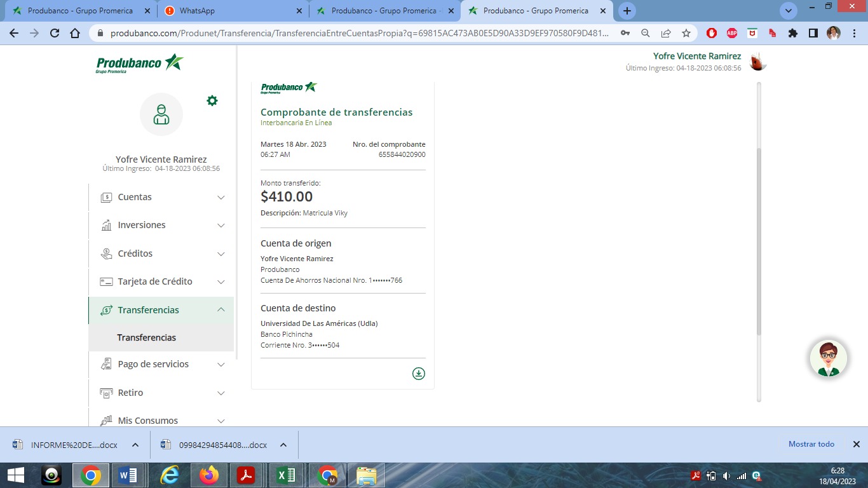Click the user profile avatar in sidebar
Screen dimensions: 868x488
click(x=161, y=114)
